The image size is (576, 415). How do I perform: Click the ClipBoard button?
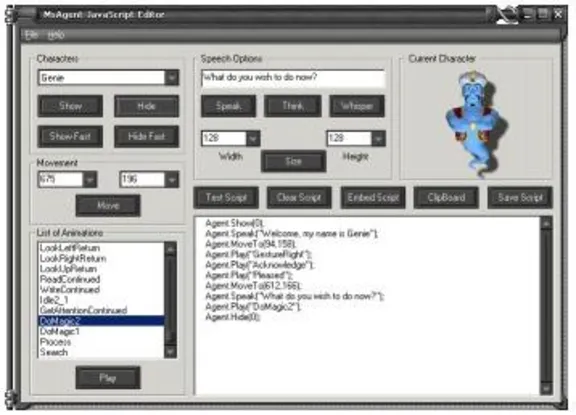coord(446,198)
